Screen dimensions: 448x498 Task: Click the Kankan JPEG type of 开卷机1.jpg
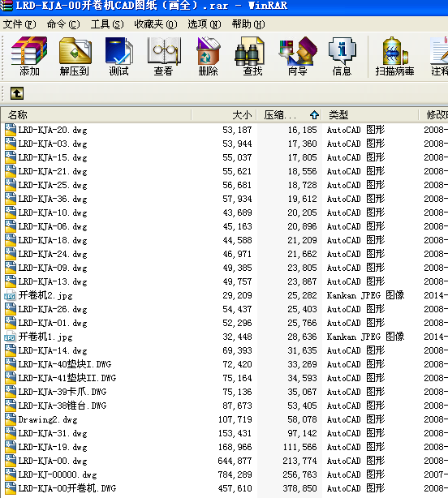click(365, 337)
